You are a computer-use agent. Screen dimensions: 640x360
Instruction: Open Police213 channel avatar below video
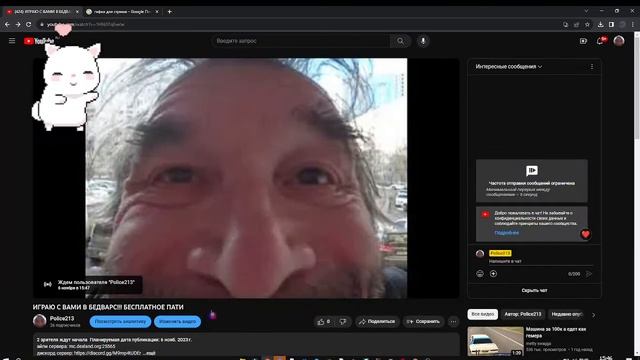(40, 321)
